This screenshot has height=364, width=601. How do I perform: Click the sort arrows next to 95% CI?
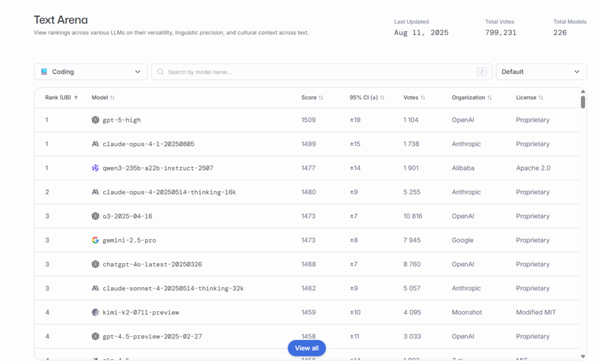tap(382, 98)
